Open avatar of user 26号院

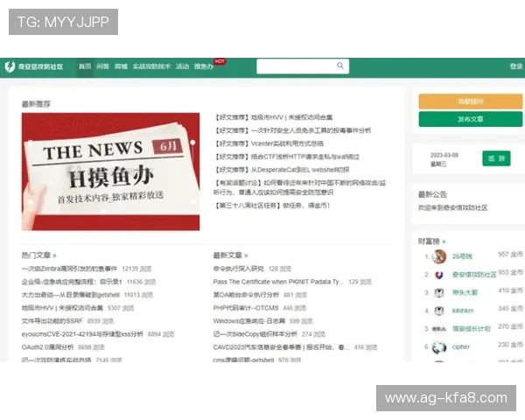pos(439,256)
